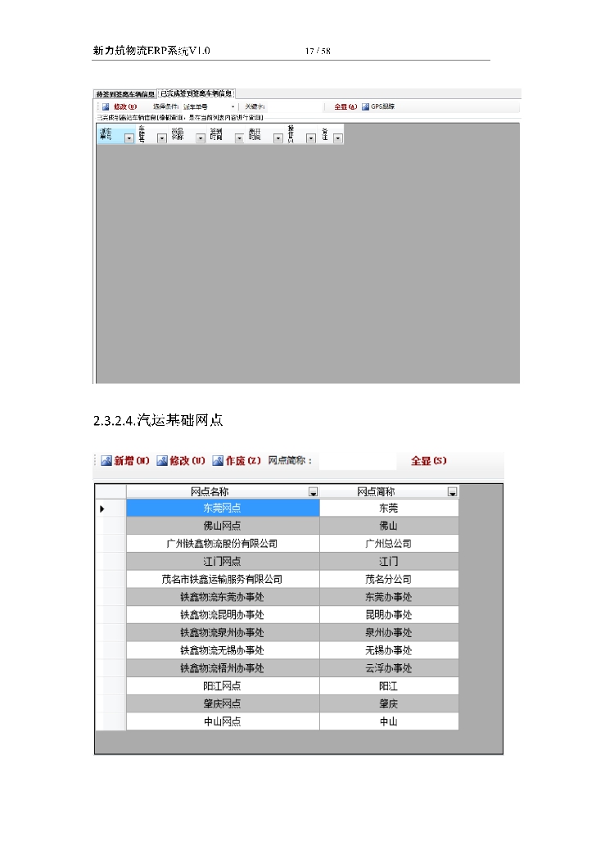Image resolution: width=614 pixels, height=868 pixels.
Task: Select the 铁鑫物流泉州办事处 cell
Action: click(x=223, y=633)
